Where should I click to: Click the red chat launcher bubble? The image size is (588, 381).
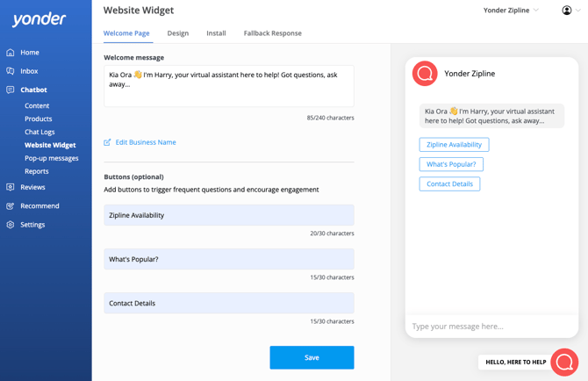click(x=564, y=363)
